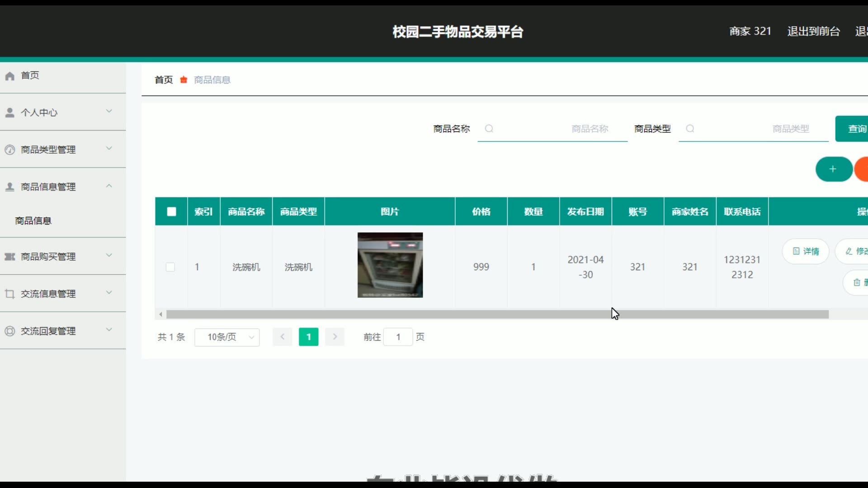Expand the 商品购买管理 chevron

pyautogui.click(x=109, y=256)
